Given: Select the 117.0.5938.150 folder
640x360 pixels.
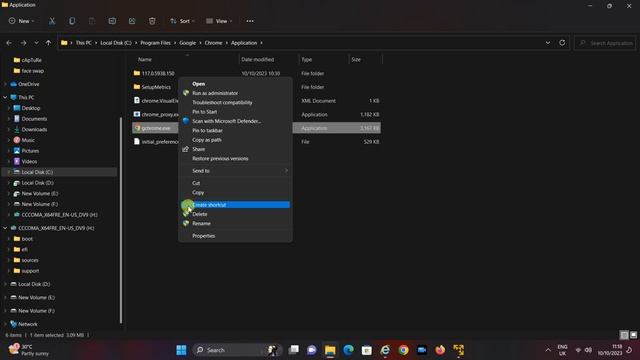Looking at the screenshot, I should click(158, 73).
